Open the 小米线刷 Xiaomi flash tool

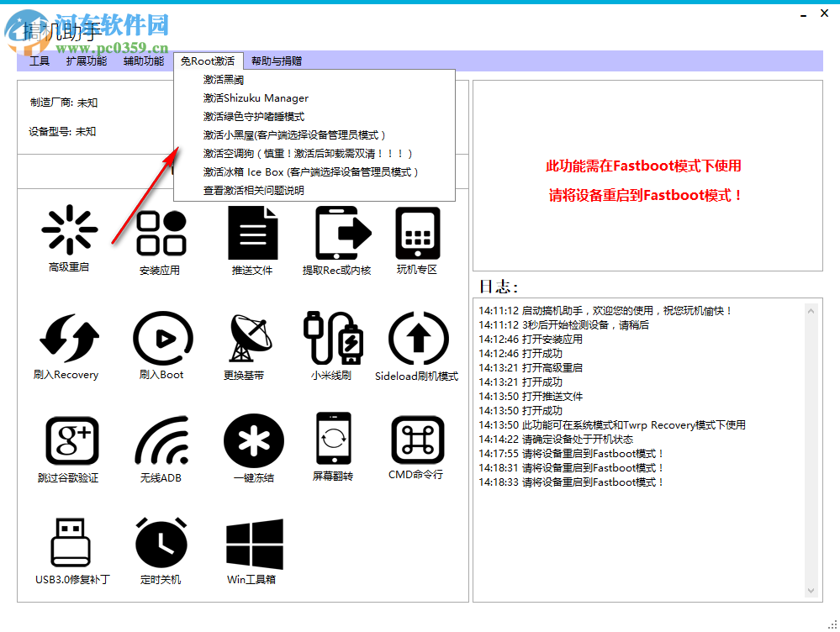(332, 346)
